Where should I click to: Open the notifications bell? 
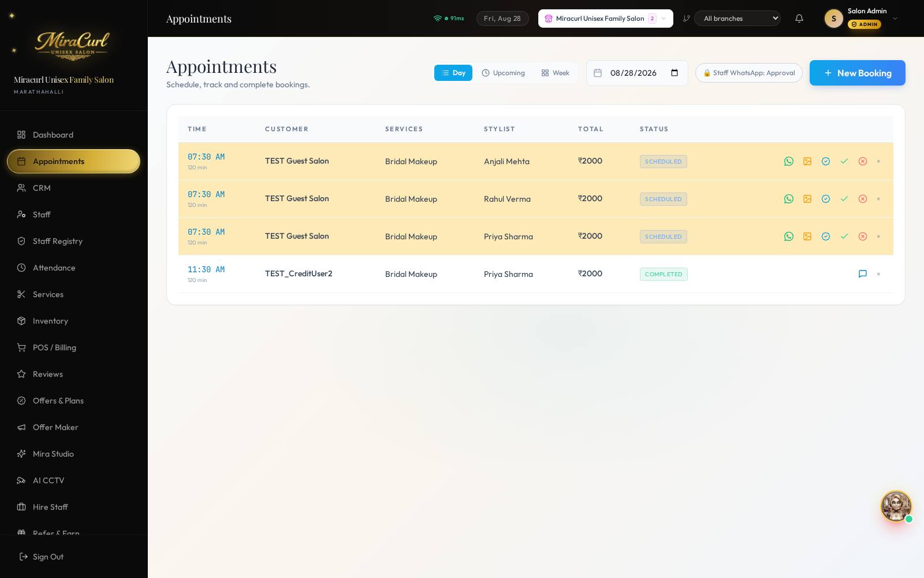799,18
